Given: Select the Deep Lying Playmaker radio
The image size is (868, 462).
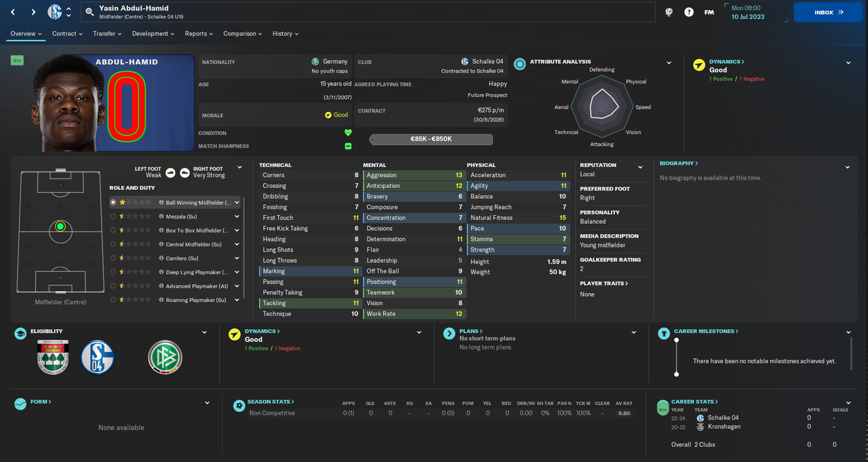Looking at the screenshot, I should coord(113,272).
